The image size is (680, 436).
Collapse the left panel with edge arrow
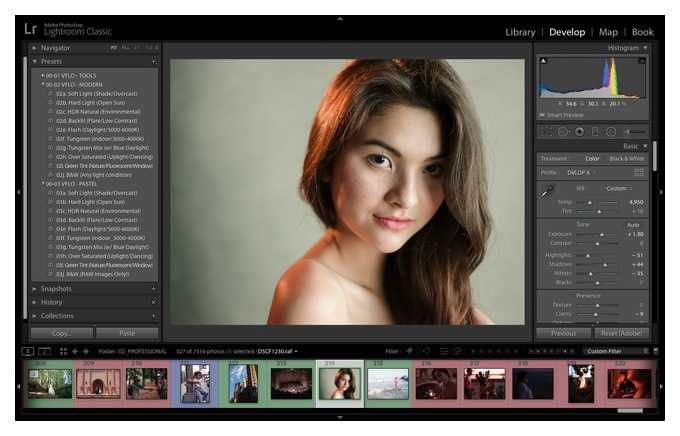pyautogui.click(x=18, y=192)
